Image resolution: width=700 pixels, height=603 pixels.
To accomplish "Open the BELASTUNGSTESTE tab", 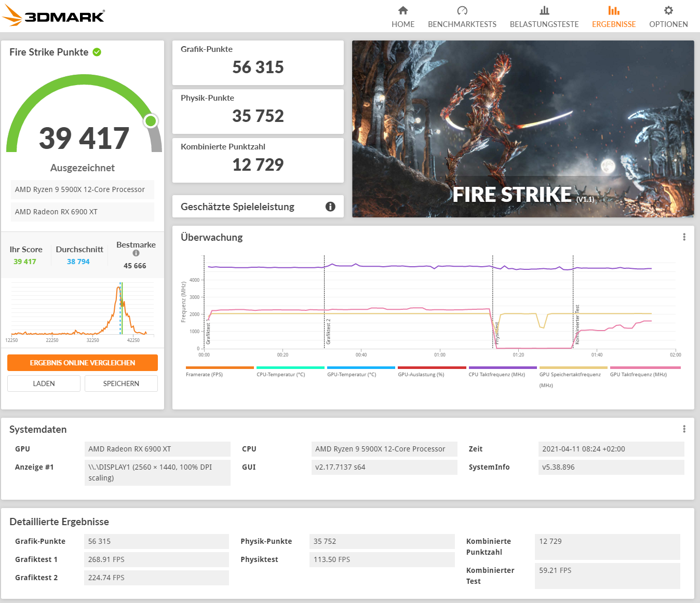I will 544,17.
